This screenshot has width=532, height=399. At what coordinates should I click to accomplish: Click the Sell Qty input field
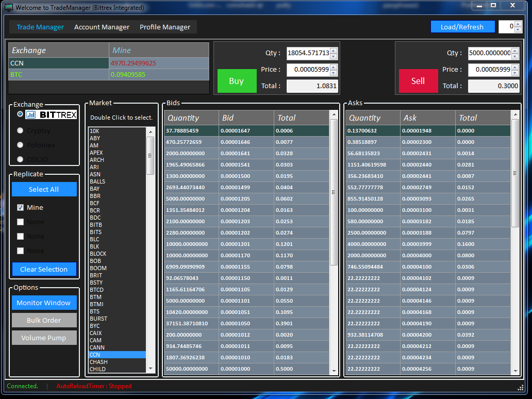click(x=490, y=53)
